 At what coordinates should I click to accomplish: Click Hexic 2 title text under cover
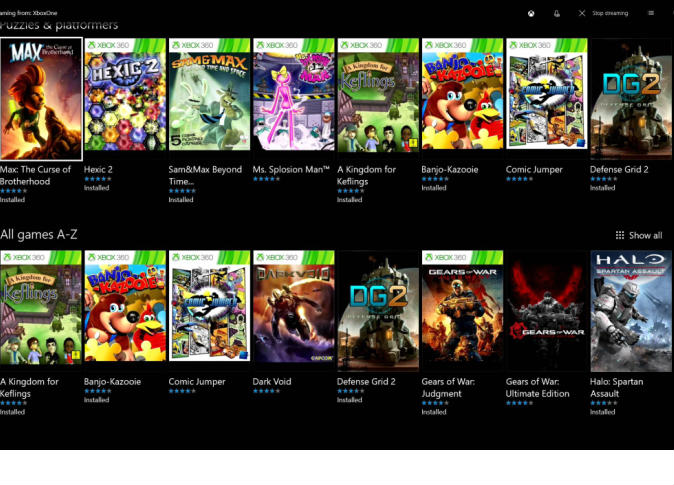click(x=98, y=170)
